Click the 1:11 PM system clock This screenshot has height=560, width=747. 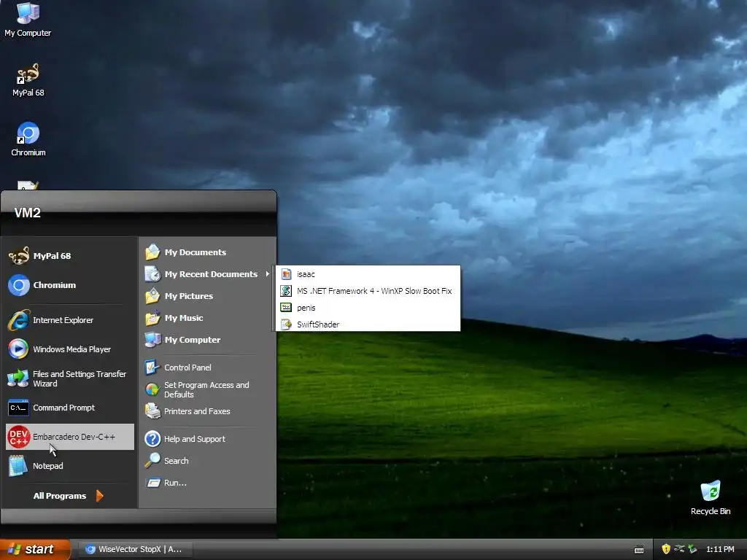(720, 549)
